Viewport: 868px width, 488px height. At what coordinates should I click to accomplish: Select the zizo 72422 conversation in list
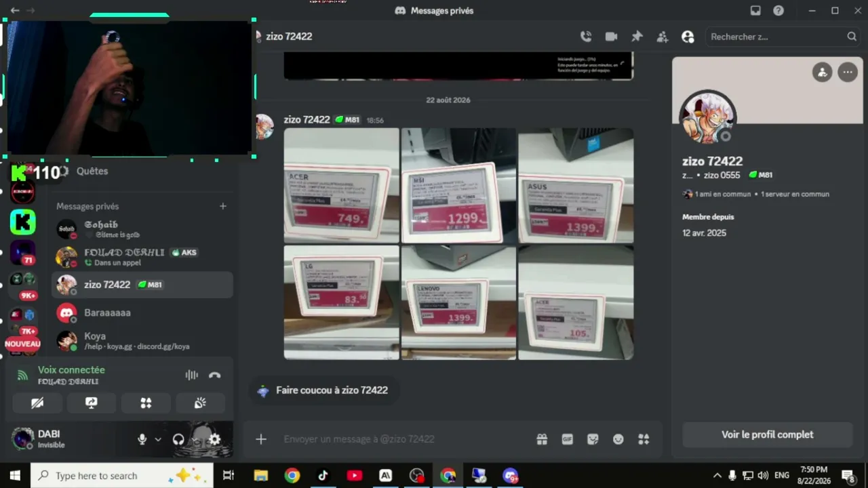click(x=142, y=285)
